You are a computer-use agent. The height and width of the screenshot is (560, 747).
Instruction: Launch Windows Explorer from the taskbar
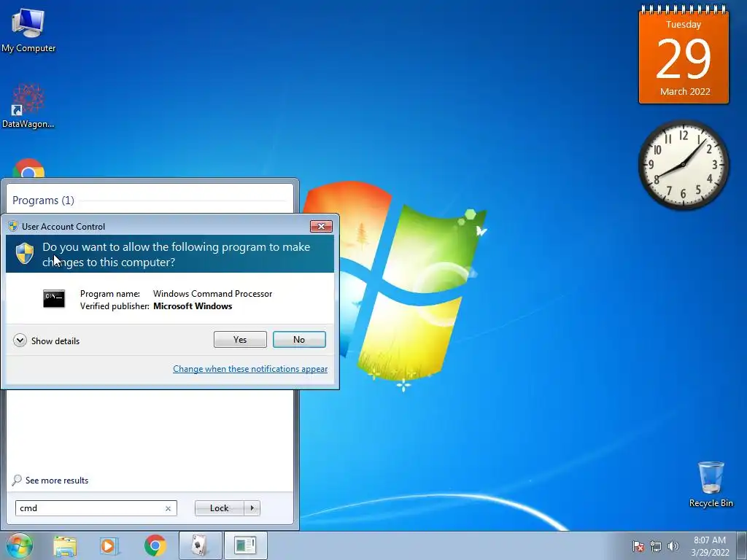65,545
